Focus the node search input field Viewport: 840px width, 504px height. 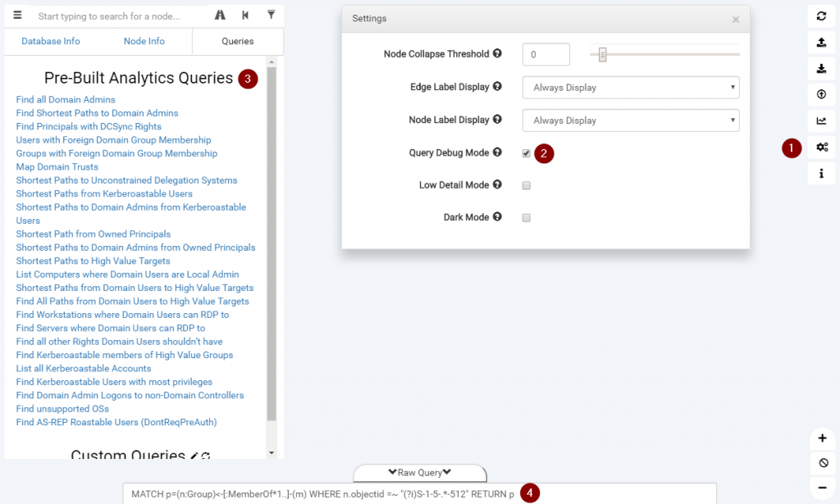point(120,16)
